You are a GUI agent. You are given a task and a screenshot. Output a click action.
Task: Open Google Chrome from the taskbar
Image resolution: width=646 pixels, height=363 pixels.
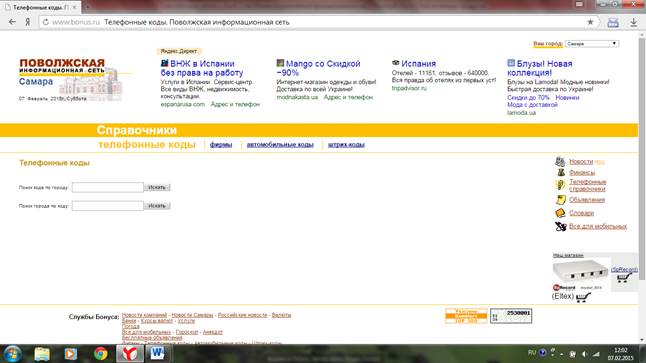click(100, 354)
